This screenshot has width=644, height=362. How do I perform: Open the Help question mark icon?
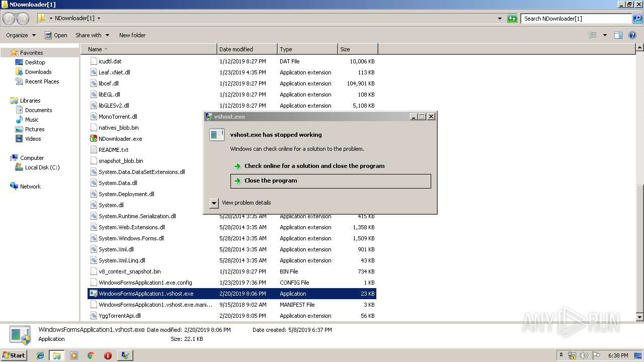633,35
